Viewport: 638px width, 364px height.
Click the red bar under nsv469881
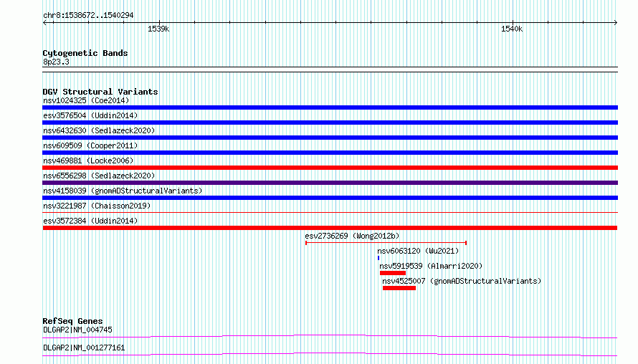point(330,168)
